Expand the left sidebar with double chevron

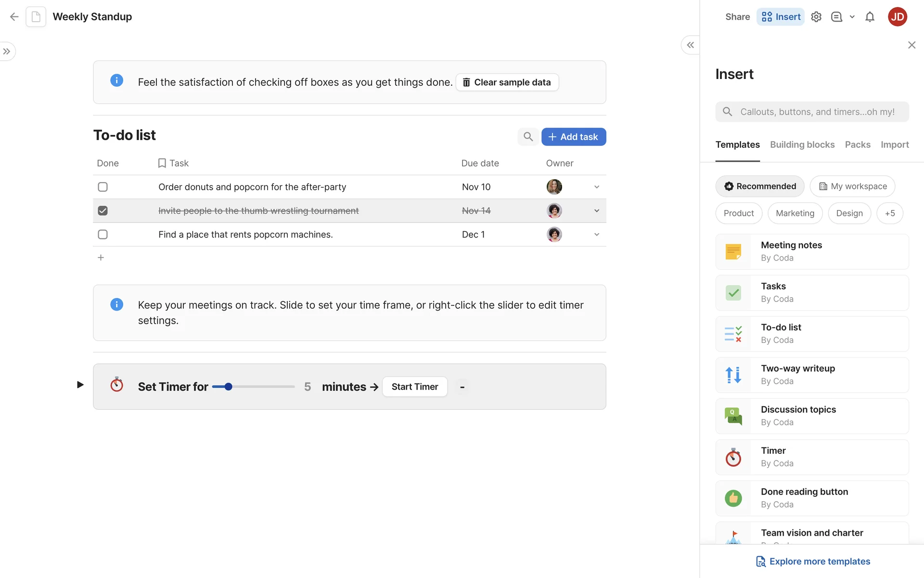[x=7, y=52]
